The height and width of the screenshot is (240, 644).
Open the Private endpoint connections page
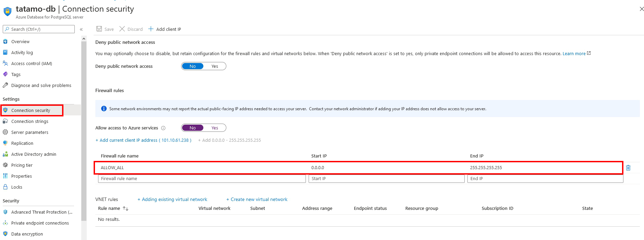point(40,223)
